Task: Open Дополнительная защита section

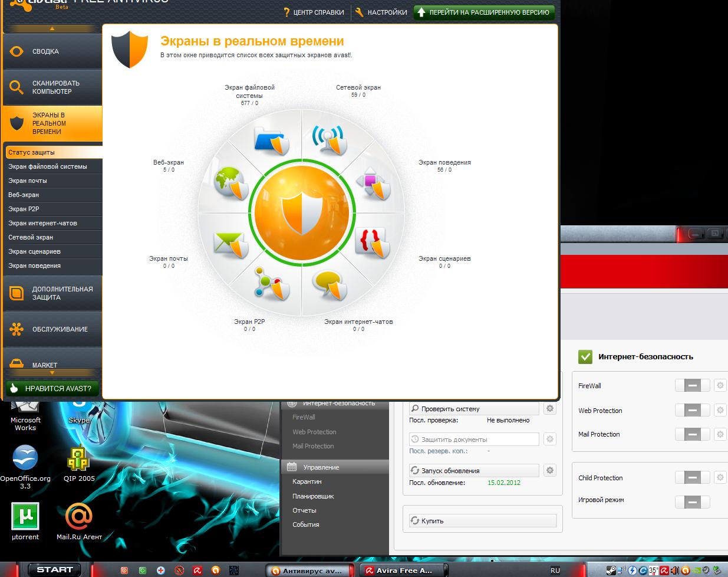Action: pyautogui.click(x=52, y=293)
